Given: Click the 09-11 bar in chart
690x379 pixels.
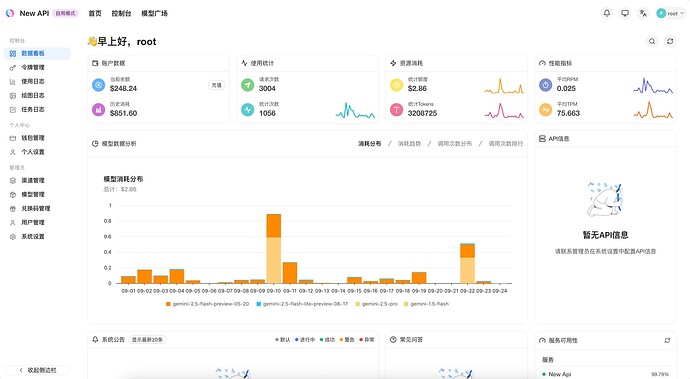Looking at the screenshot, I should 290,273.
